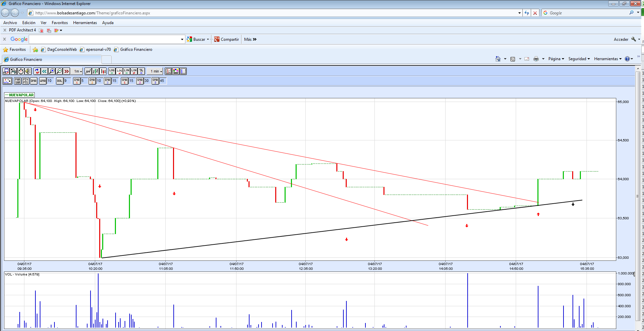Image resolution: width=644 pixels, height=331 pixels.
Task: Toggle the BOL Bollinger bands indicator
Action: coord(60,81)
